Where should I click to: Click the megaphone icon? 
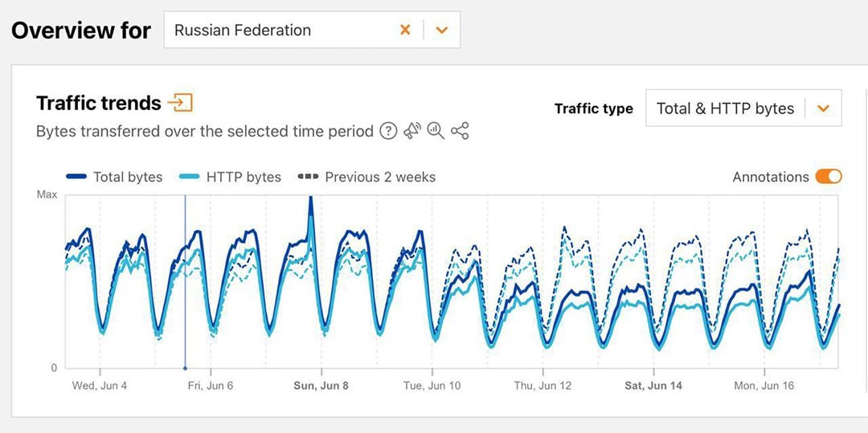(x=412, y=131)
